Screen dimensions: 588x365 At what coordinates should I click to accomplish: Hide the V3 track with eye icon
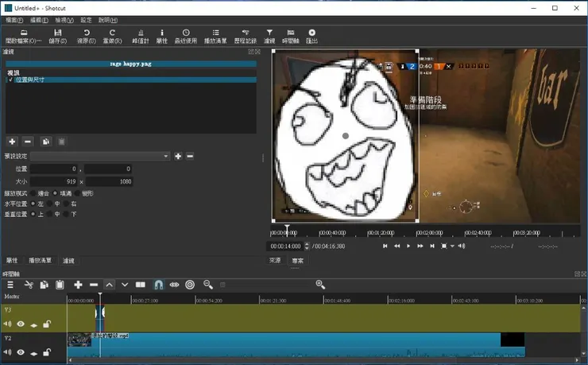point(21,324)
